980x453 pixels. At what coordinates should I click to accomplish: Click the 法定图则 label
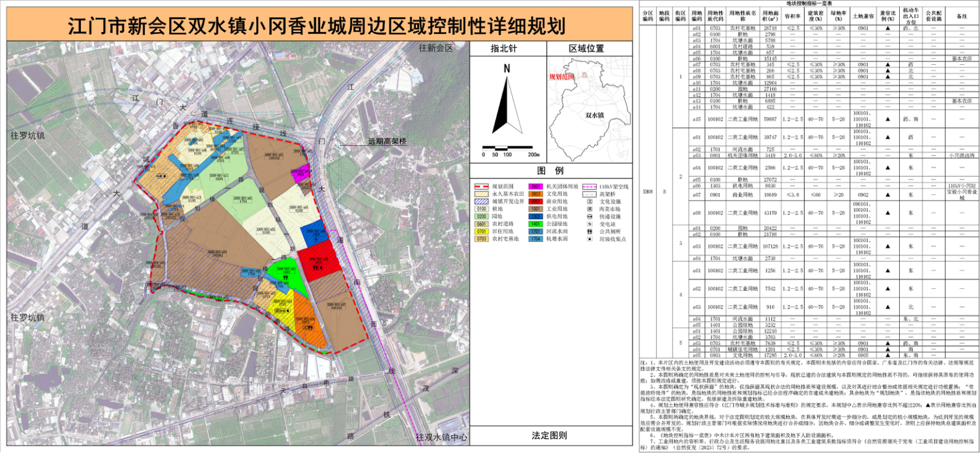(x=549, y=435)
